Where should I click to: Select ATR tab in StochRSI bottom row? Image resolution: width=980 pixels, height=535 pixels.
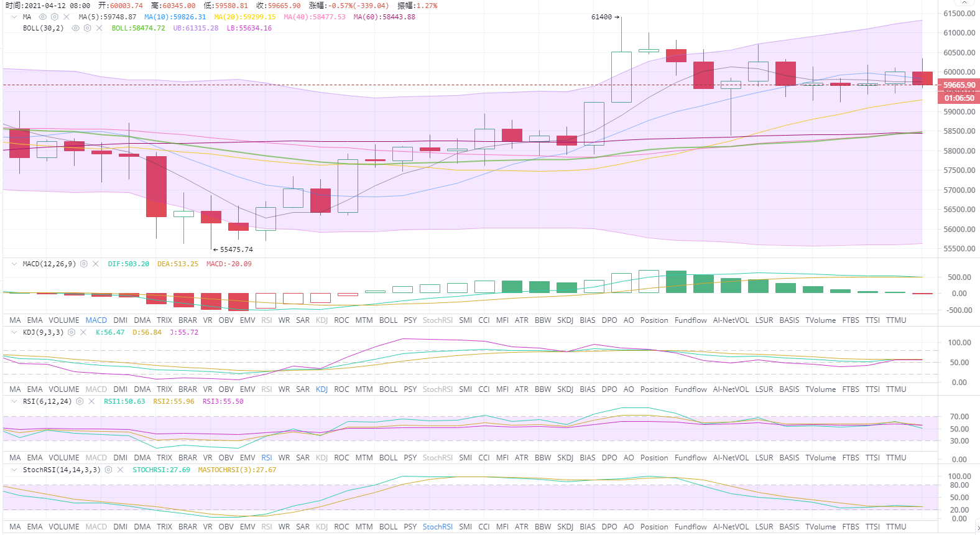click(x=522, y=527)
